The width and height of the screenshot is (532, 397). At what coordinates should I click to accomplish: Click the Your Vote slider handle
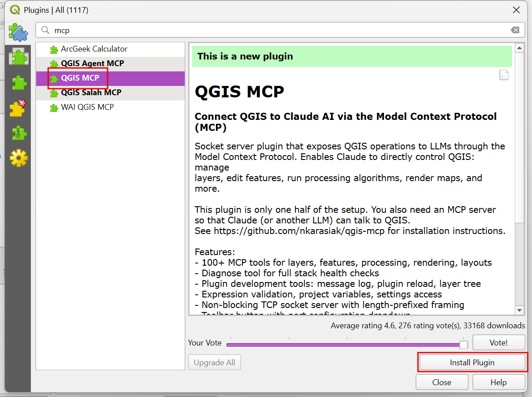(464, 345)
